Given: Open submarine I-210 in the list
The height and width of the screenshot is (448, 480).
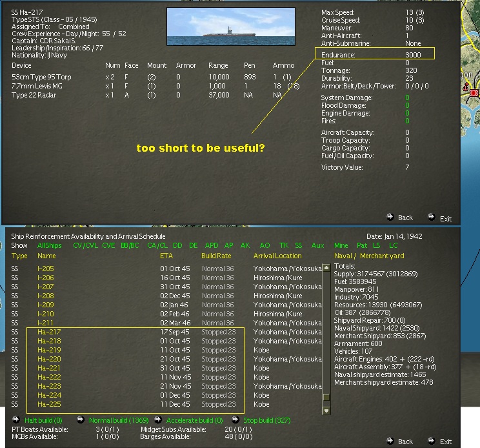Looking at the screenshot, I should coord(46,314).
